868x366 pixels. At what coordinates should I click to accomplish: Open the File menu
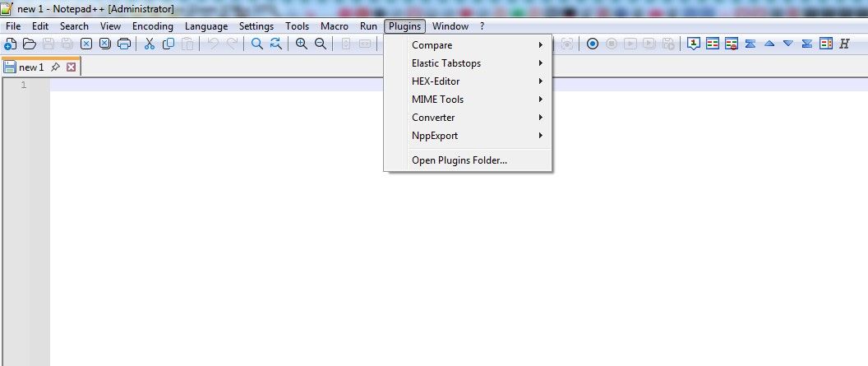coord(13,26)
